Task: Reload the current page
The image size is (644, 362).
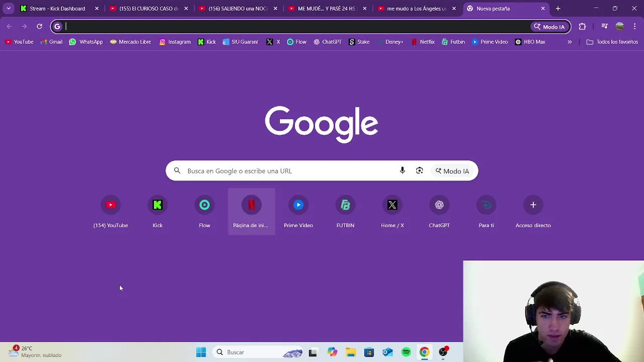Action: coord(39,27)
